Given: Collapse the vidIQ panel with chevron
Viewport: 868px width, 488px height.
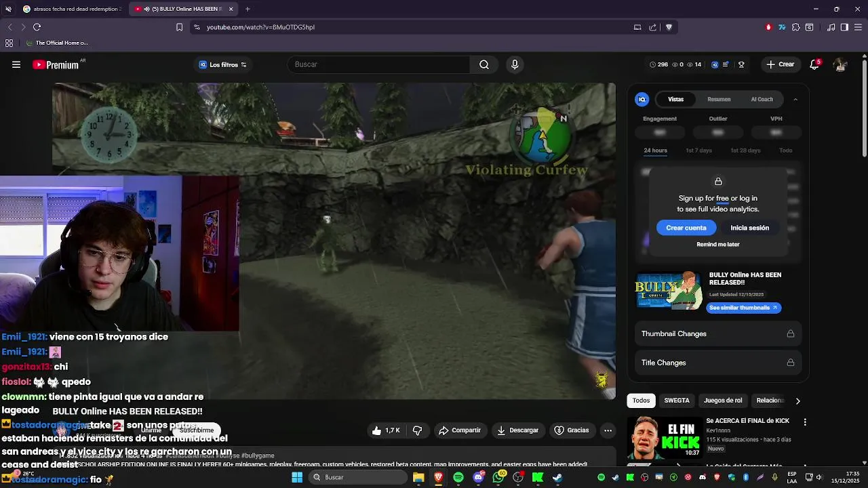Looking at the screenshot, I should point(795,99).
